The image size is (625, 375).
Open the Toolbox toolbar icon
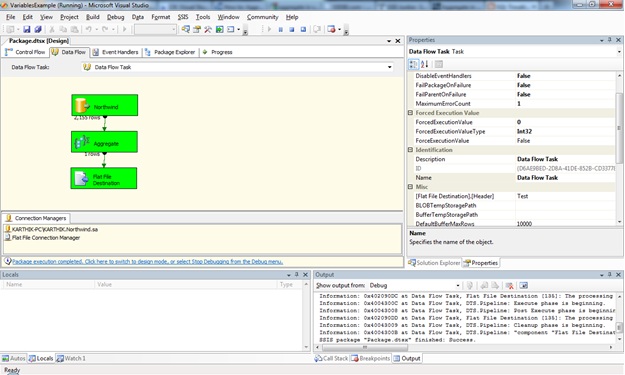point(208,29)
